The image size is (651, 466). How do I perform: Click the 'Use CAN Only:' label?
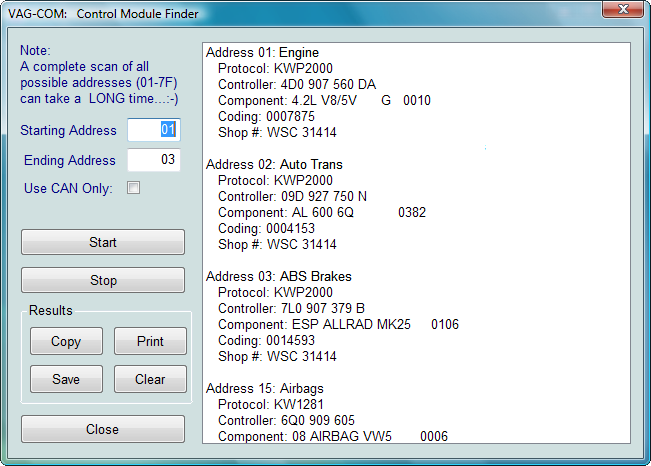[68, 189]
